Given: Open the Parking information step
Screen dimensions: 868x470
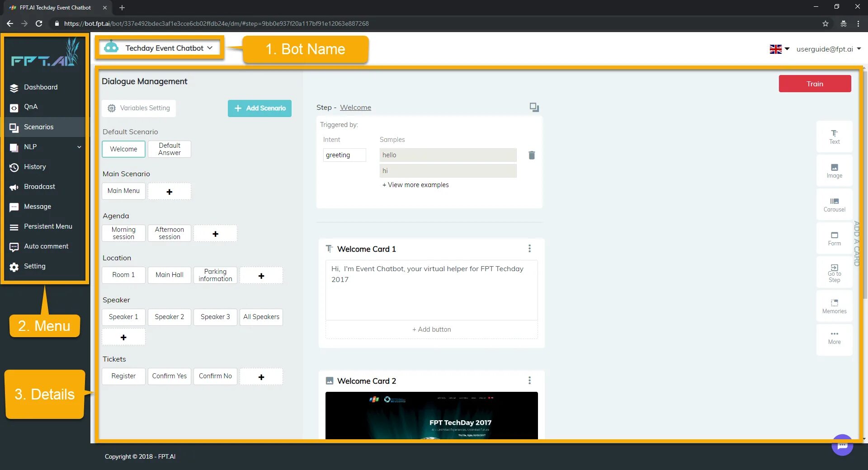Looking at the screenshot, I should coord(215,275).
